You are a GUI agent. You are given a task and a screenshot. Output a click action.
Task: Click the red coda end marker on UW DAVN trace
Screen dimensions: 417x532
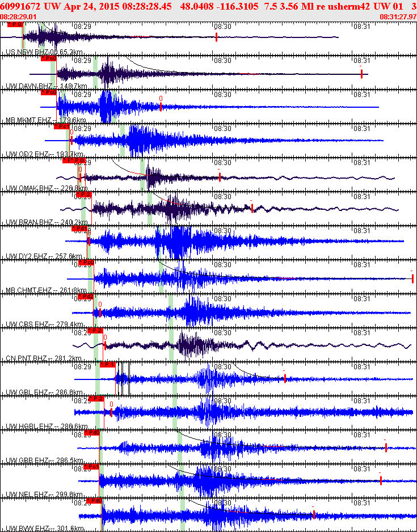click(362, 74)
